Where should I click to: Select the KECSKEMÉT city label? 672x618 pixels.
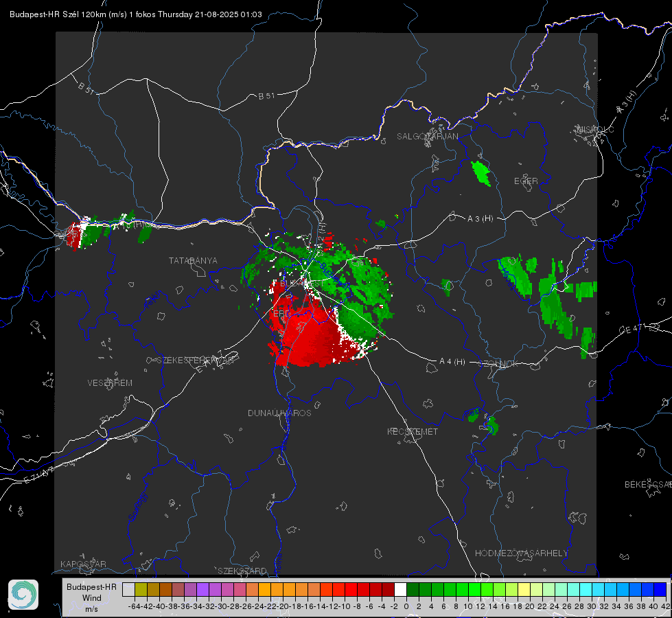413,431
